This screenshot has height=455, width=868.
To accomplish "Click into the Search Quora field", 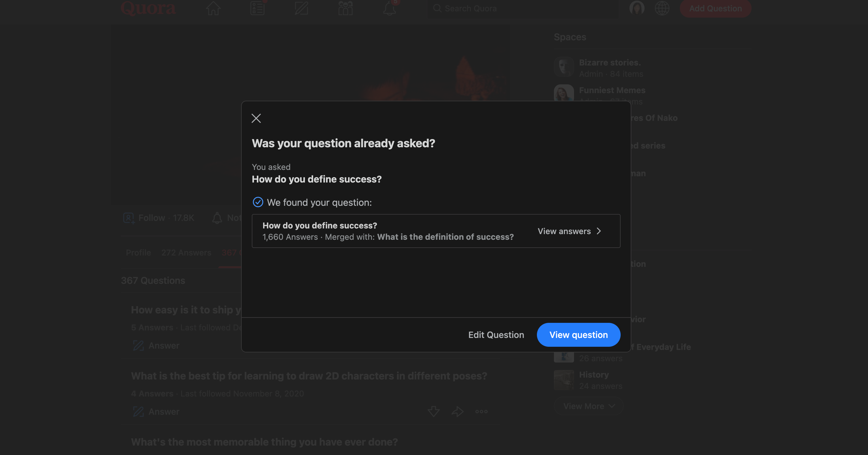I will tap(488, 8).
